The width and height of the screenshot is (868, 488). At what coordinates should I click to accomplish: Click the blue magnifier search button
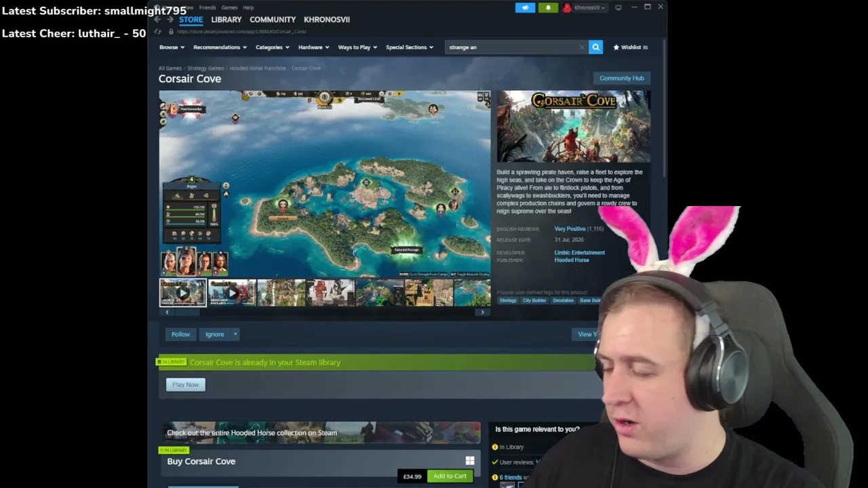point(595,47)
